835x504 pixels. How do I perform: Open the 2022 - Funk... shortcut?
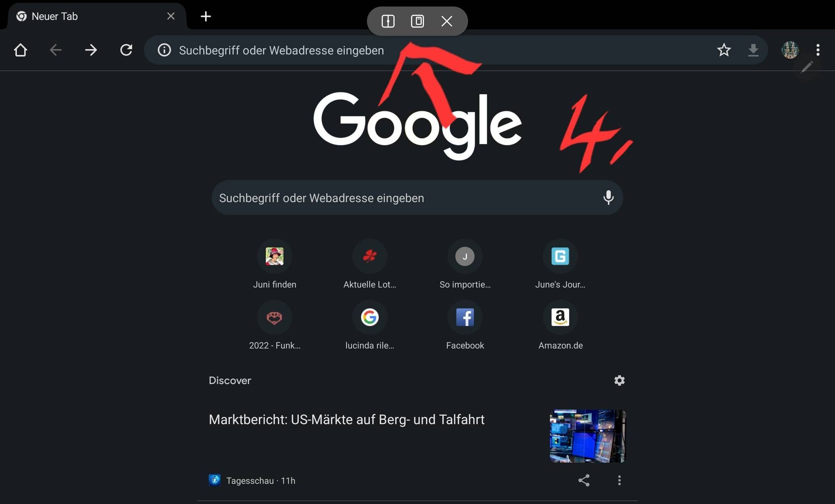click(x=275, y=326)
